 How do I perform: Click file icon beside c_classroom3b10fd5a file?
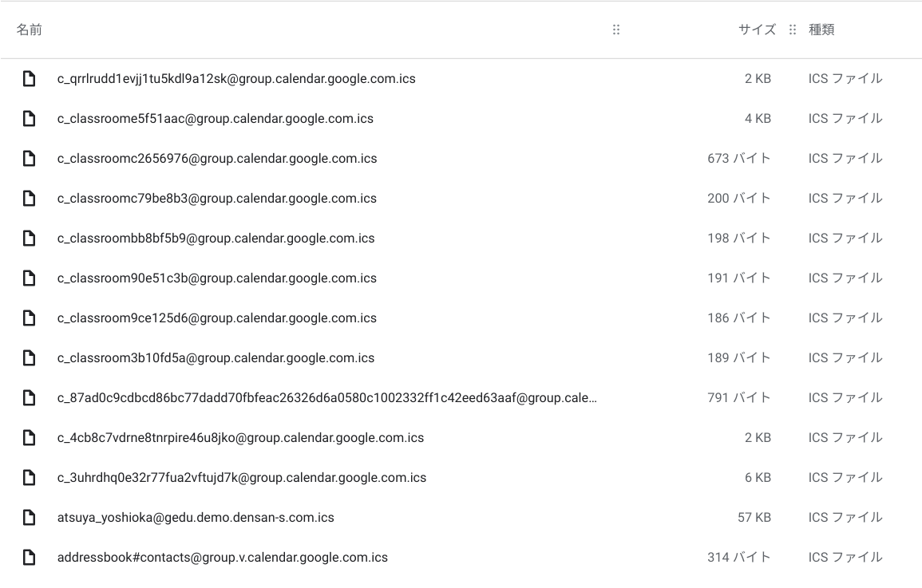[29, 358]
